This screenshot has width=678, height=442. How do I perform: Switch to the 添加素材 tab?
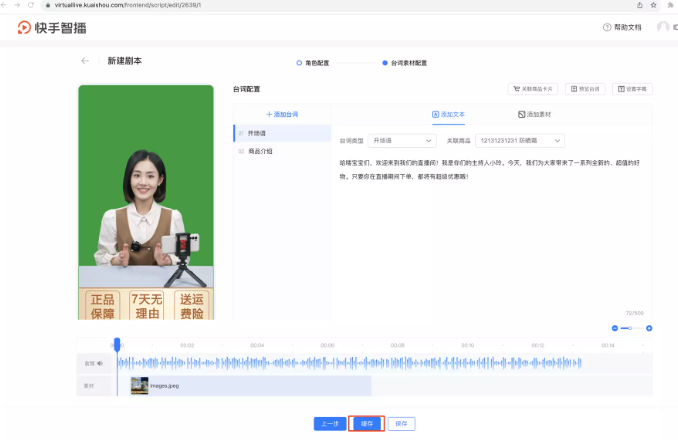click(x=534, y=114)
